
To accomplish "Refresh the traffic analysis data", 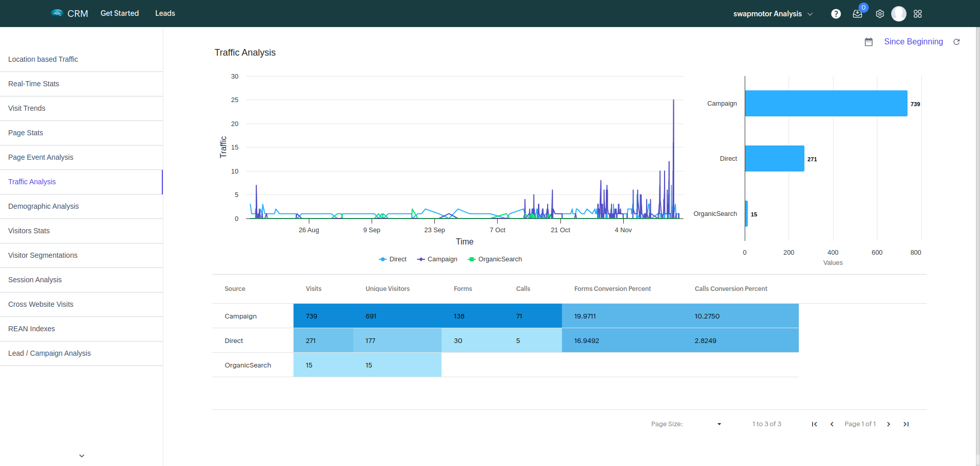I will 957,42.
